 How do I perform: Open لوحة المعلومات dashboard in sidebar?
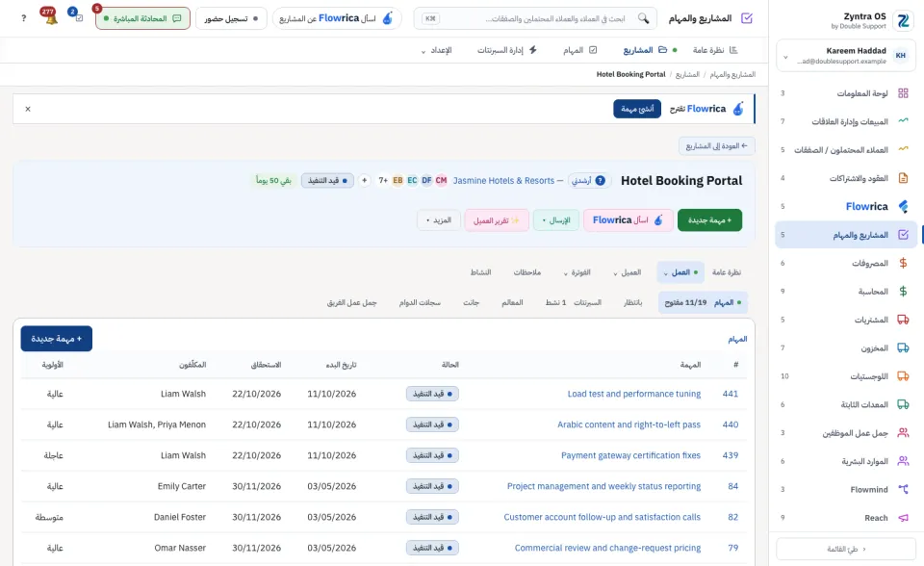(x=846, y=93)
